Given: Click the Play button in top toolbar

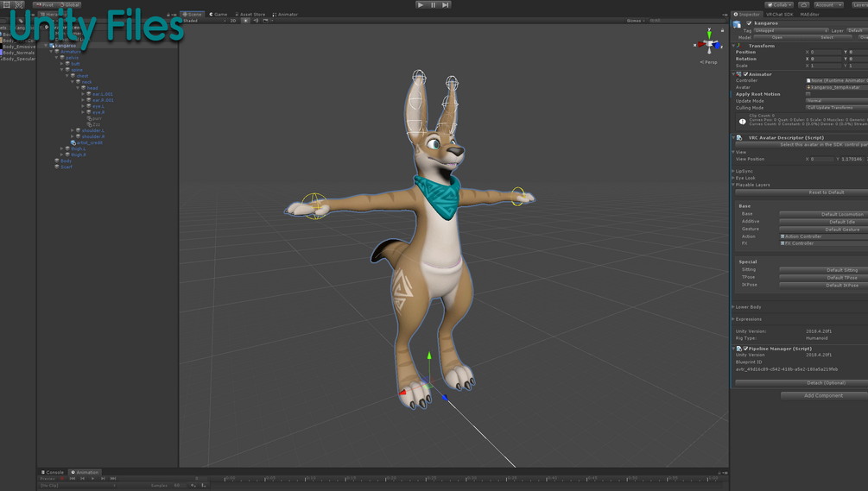Looking at the screenshot, I should pyautogui.click(x=421, y=4).
